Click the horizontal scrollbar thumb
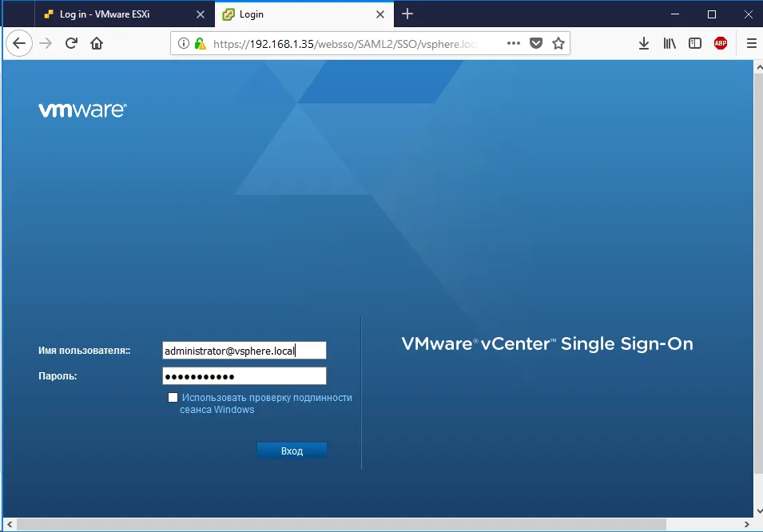This screenshot has width=763, height=532. point(342,524)
